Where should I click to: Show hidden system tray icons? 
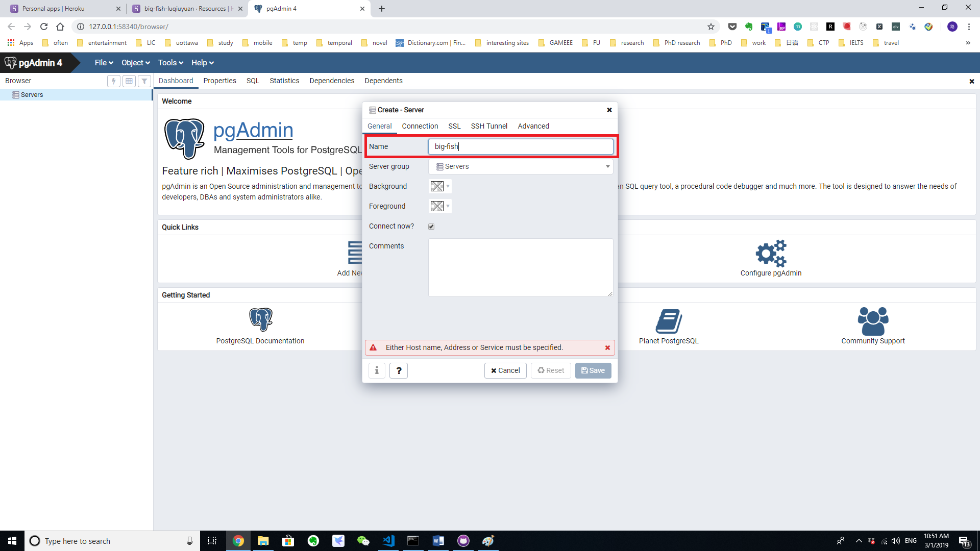coord(859,541)
